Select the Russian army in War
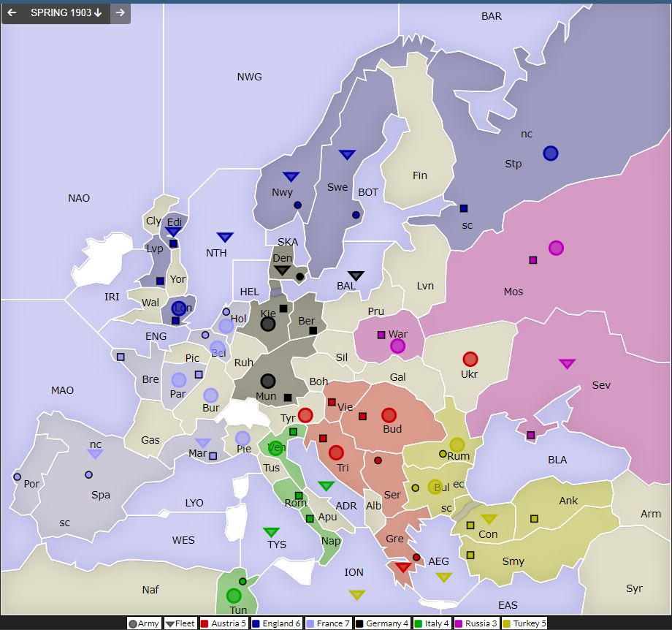 click(x=397, y=346)
